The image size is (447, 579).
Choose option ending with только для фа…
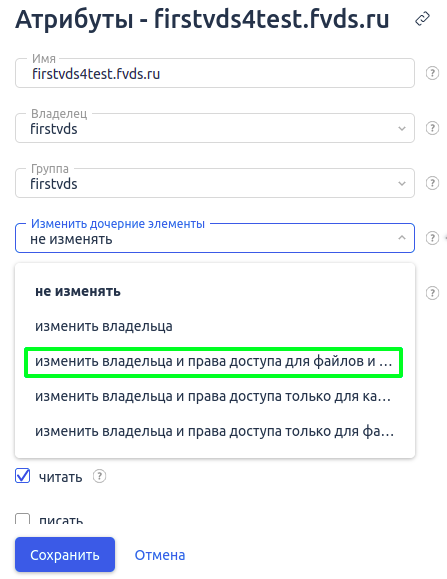[215, 431]
